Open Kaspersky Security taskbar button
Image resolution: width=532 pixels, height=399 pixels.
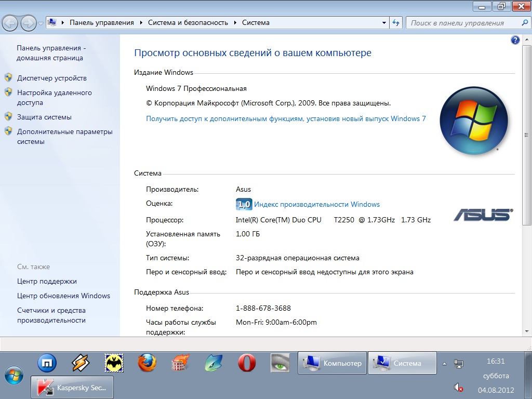[72, 387]
